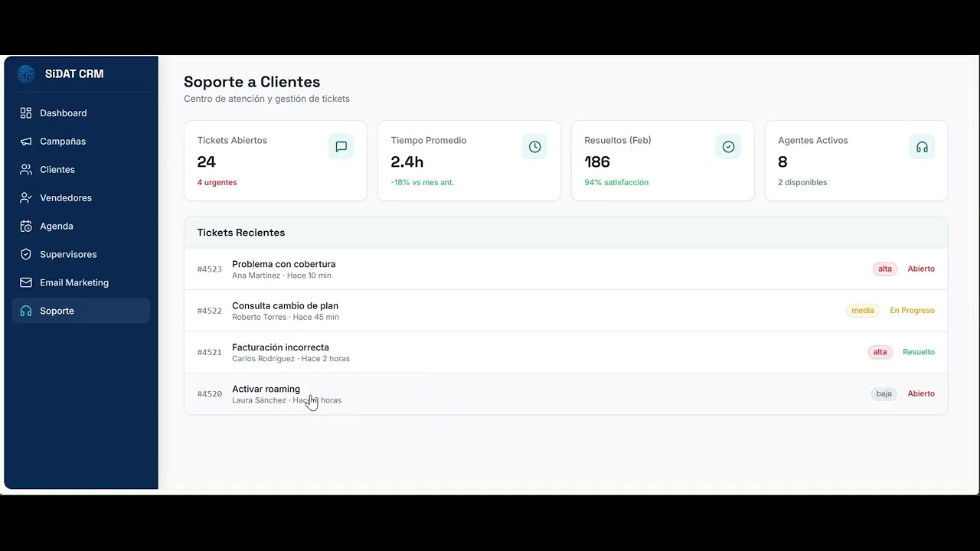
Task: Click the Agentes Activos card
Action: [x=857, y=161]
